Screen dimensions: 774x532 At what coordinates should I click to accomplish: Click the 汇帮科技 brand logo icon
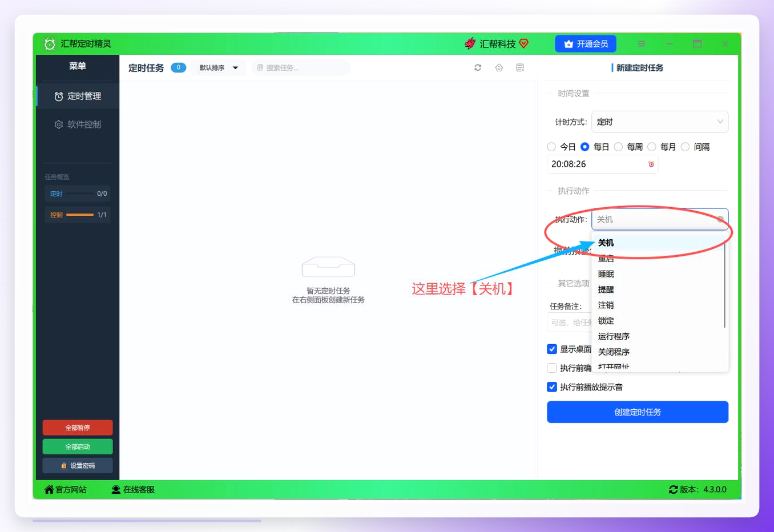click(470, 44)
